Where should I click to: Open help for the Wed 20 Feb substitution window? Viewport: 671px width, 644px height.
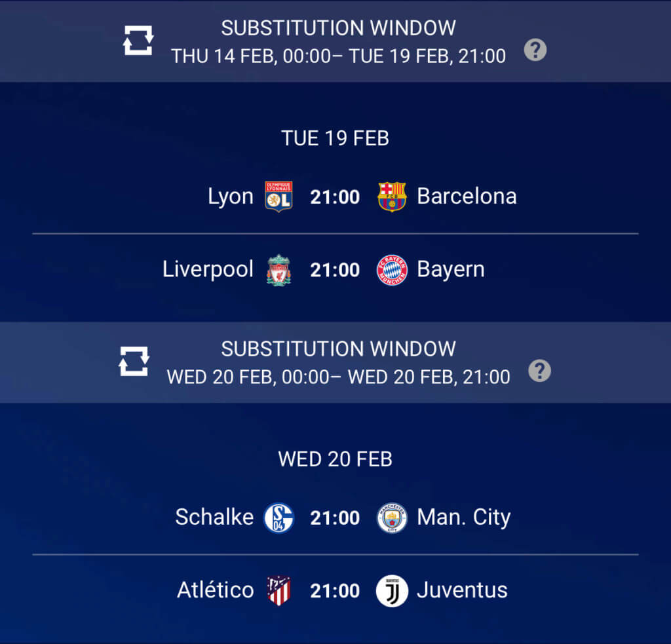(x=540, y=371)
